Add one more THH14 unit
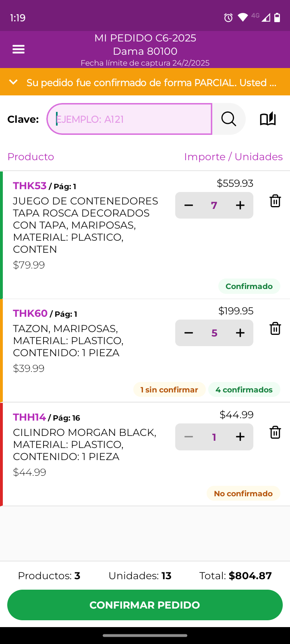Screen dimensions: 290x644 point(240,437)
